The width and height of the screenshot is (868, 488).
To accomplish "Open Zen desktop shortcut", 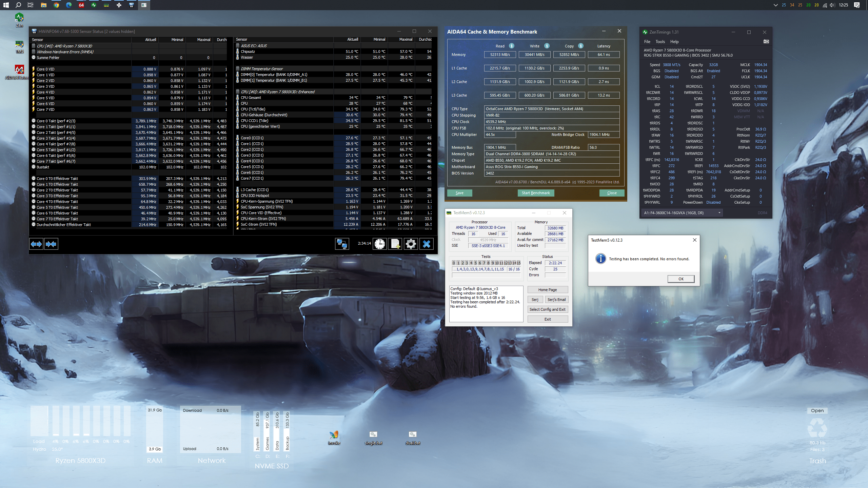I will [x=19, y=20].
